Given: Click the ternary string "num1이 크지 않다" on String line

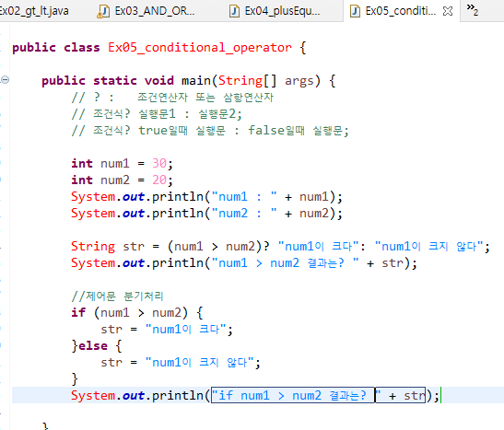Looking at the screenshot, I should (429, 247).
